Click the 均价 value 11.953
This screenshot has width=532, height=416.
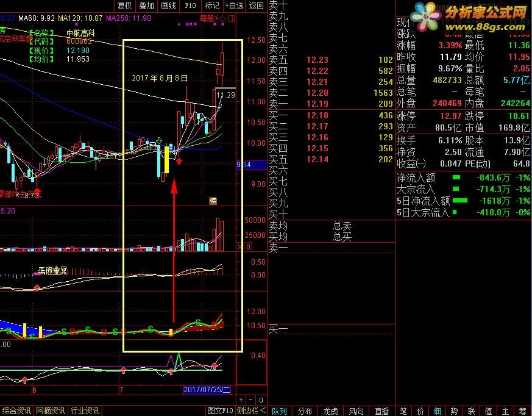tap(78, 59)
